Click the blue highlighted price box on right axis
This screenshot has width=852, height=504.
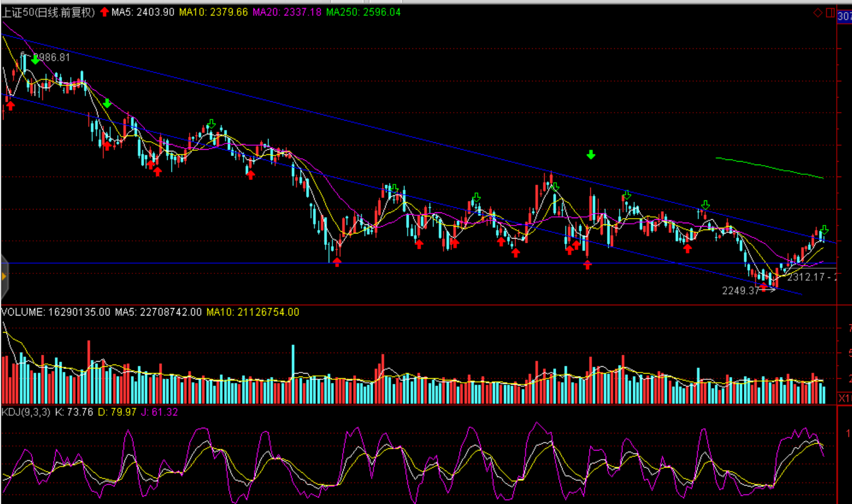coord(845,17)
